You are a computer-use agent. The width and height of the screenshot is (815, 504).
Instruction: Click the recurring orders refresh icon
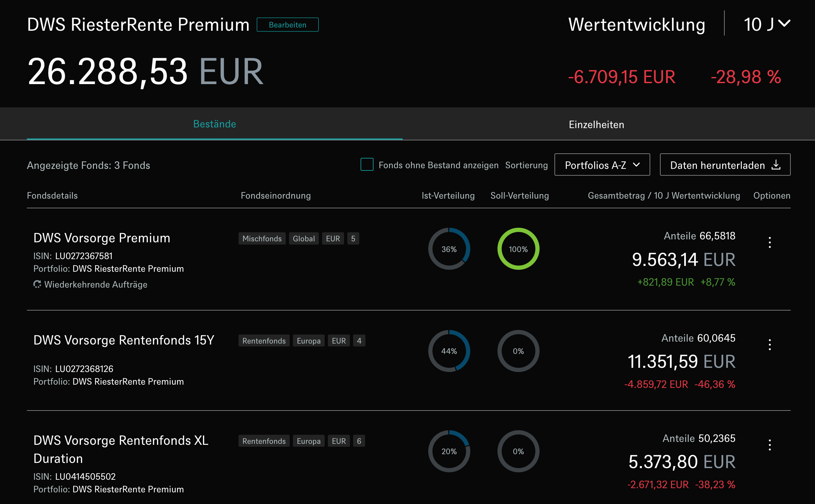[37, 284]
